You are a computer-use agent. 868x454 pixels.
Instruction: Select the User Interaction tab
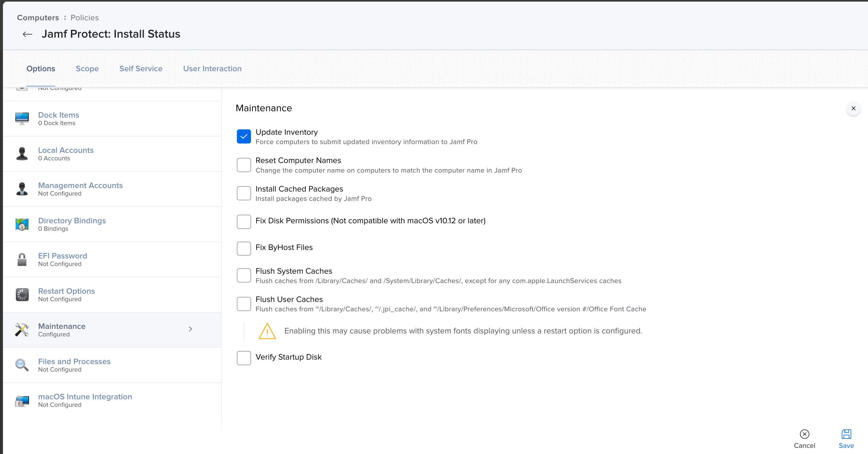click(x=212, y=69)
